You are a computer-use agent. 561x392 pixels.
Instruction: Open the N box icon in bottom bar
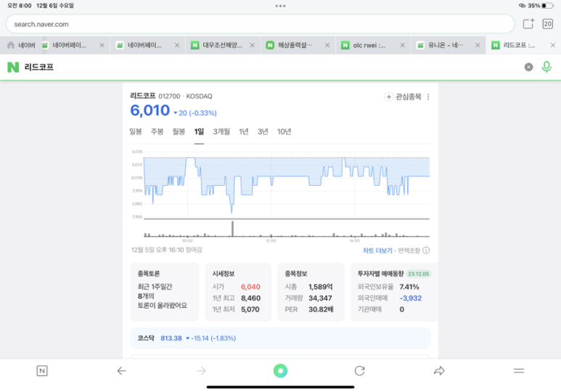pos(42,371)
